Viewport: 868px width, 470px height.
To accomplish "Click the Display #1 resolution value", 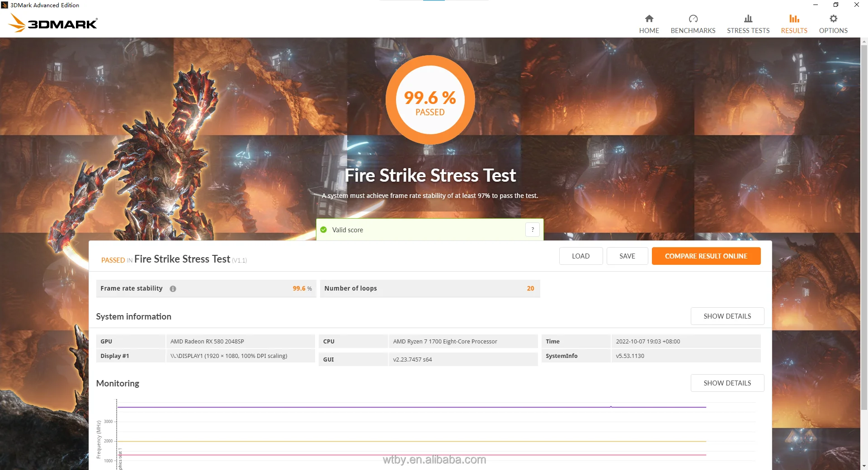I will [x=229, y=356].
